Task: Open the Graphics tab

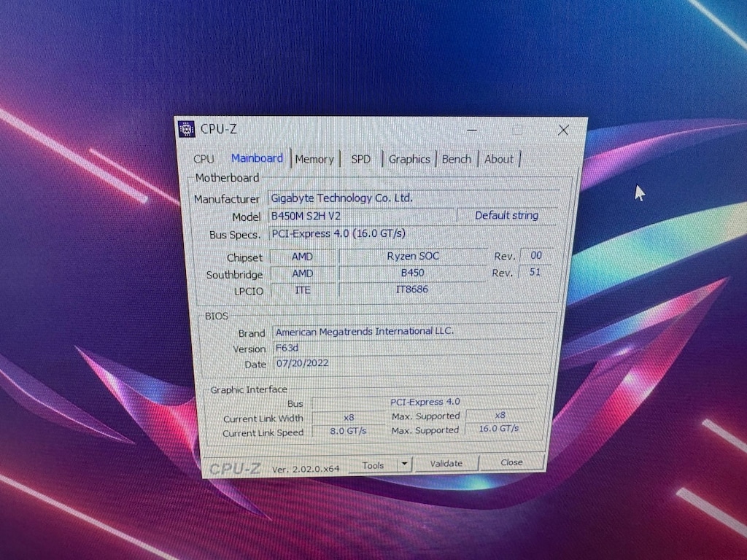Action: (x=409, y=159)
